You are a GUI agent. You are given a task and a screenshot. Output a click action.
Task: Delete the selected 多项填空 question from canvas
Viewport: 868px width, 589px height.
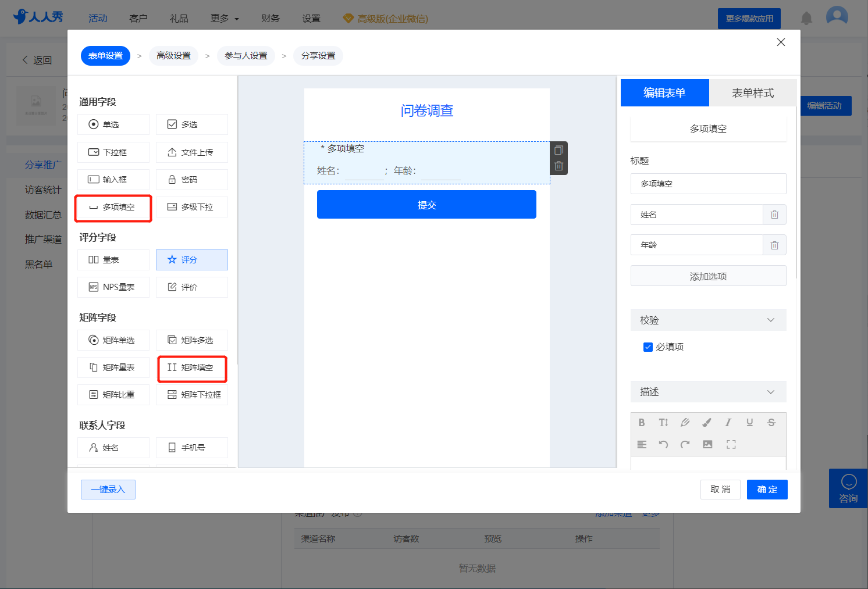[558, 166]
